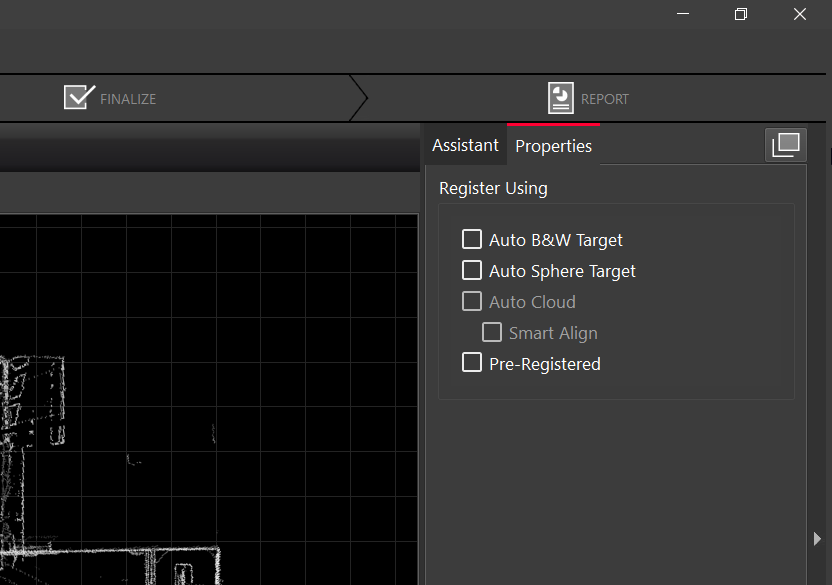Click inside the point cloud viewport
The width and height of the screenshot is (832, 585).
click(209, 399)
